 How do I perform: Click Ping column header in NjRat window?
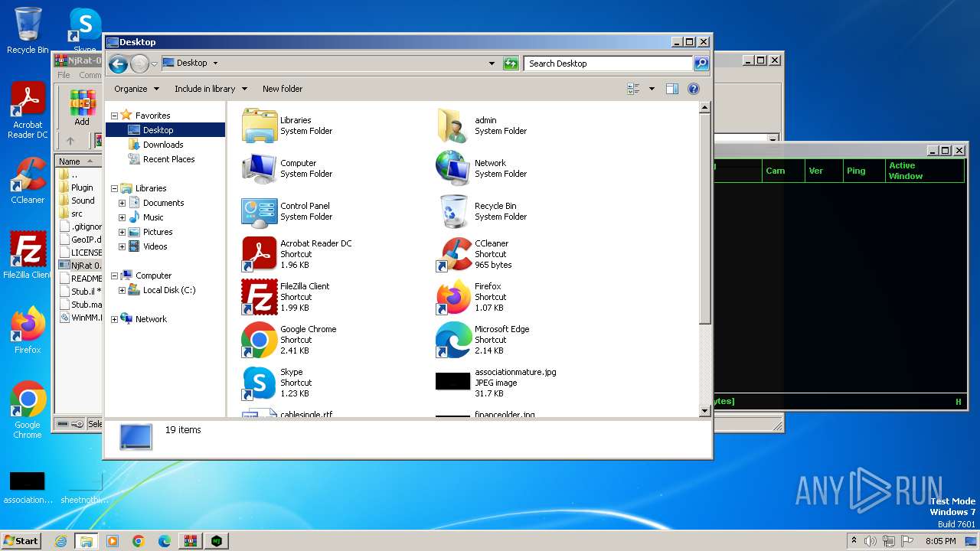(863, 171)
